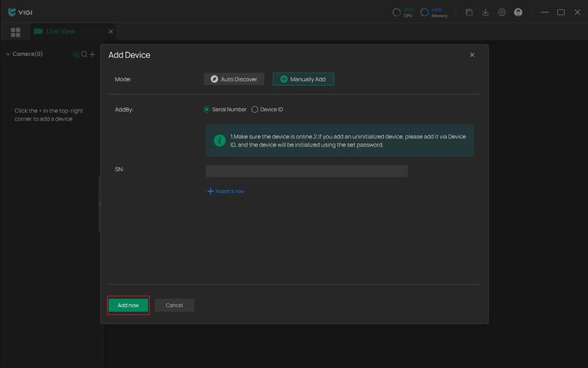This screenshot has width=588, height=368.
Task: Maximize the VIGI window
Action: coord(561,12)
